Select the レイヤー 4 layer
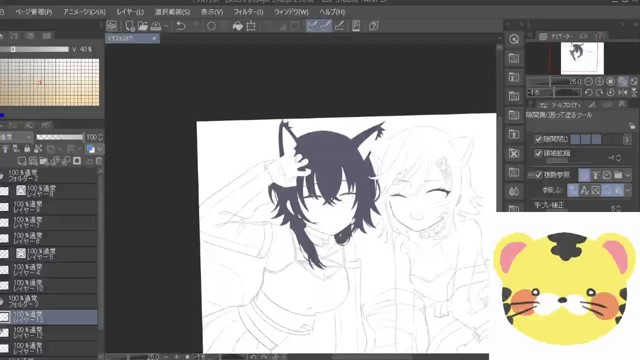Screen dimensions: 640x360 tap(49, 270)
